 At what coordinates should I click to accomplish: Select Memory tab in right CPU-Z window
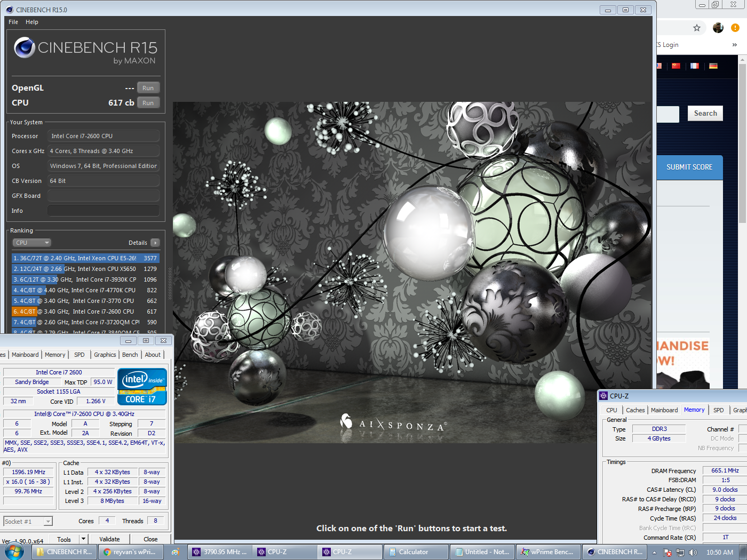point(694,410)
